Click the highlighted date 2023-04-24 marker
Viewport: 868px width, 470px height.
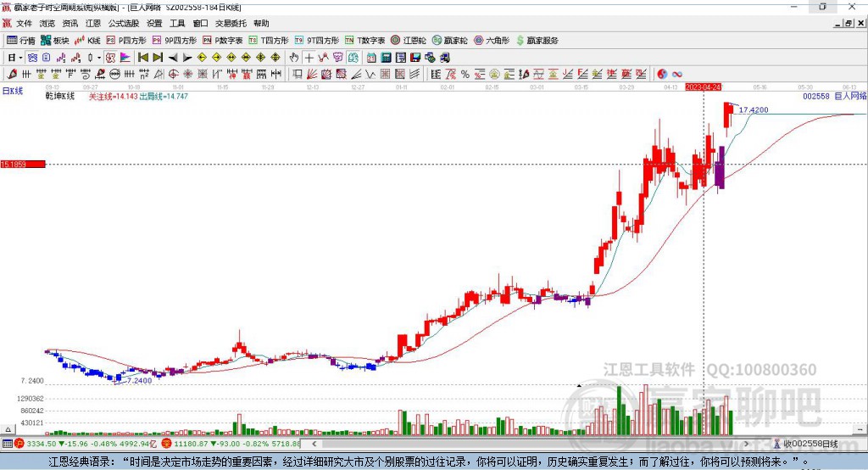point(703,87)
